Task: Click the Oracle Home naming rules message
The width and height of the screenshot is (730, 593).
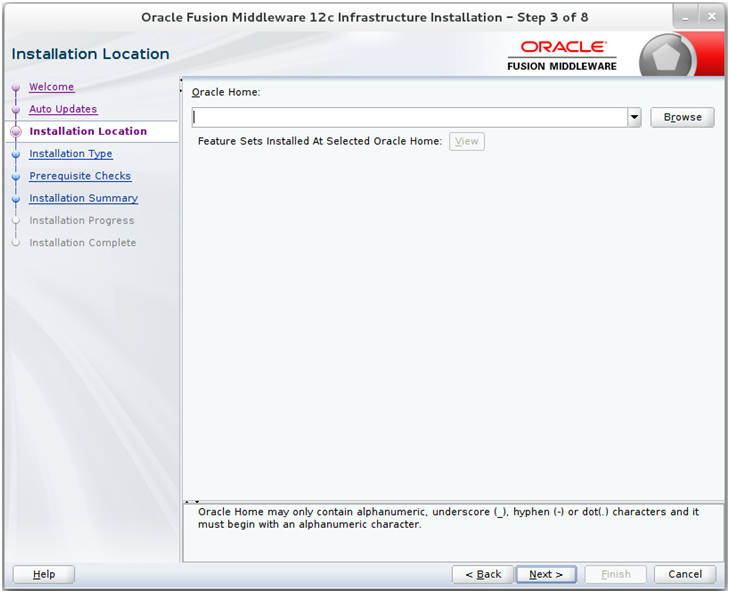Action: pyautogui.click(x=448, y=518)
